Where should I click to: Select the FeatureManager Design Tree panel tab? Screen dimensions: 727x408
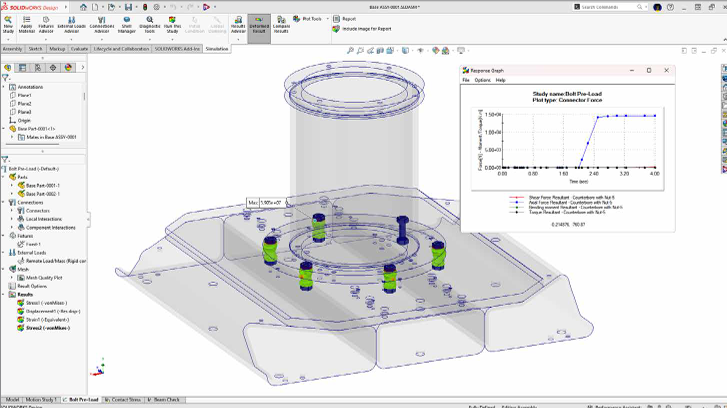[8, 68]
